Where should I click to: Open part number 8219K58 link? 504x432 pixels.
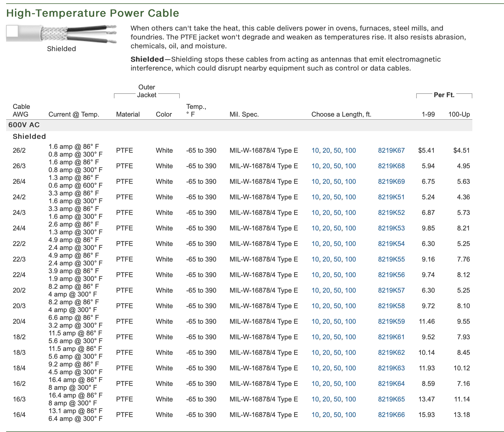click(x=391, y=306)
